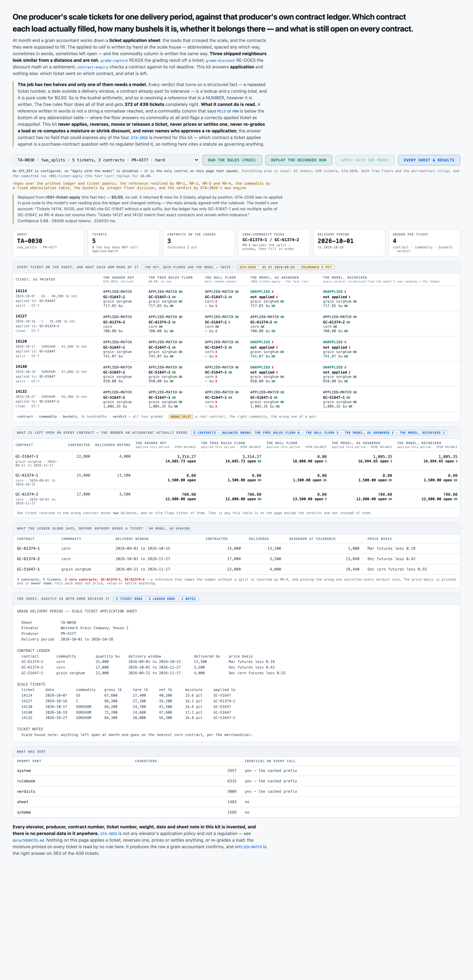The image size is (473, 980).
Task: Click the 'TICKET, AS PRINTED' column header
Action: tap(35, 280)
